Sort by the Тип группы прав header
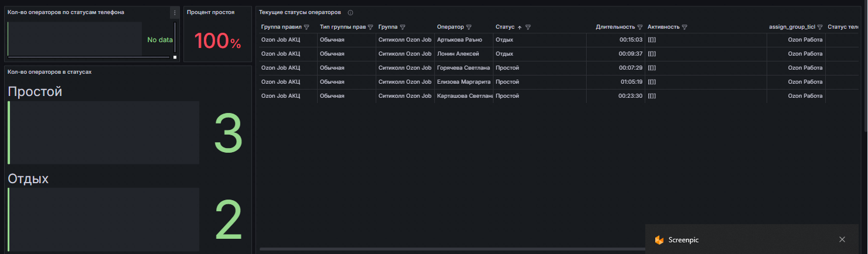Image resolution: width=868 pixels, height=254 pixels. pyautogui.click(x=342, y=27)
